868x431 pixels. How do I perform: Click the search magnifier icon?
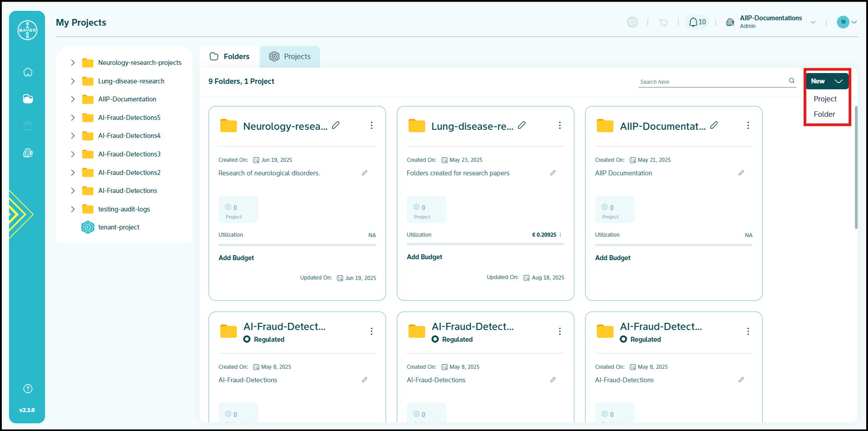click(791, 81)
